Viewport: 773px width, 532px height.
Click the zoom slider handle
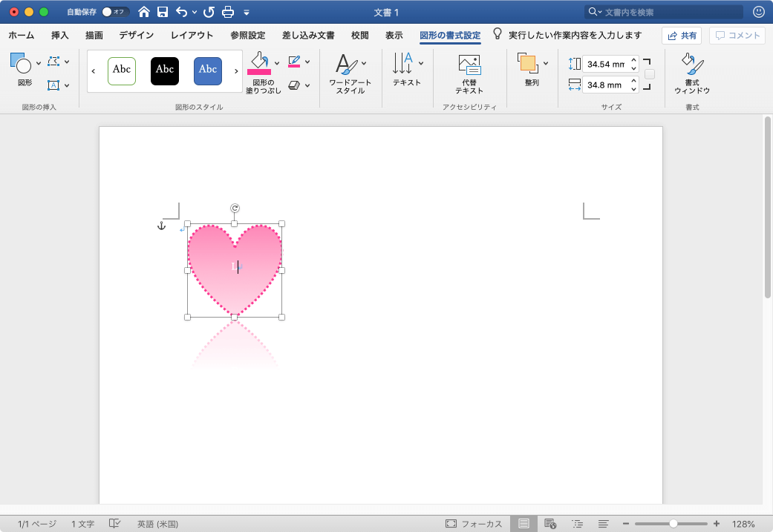(673, 524)
